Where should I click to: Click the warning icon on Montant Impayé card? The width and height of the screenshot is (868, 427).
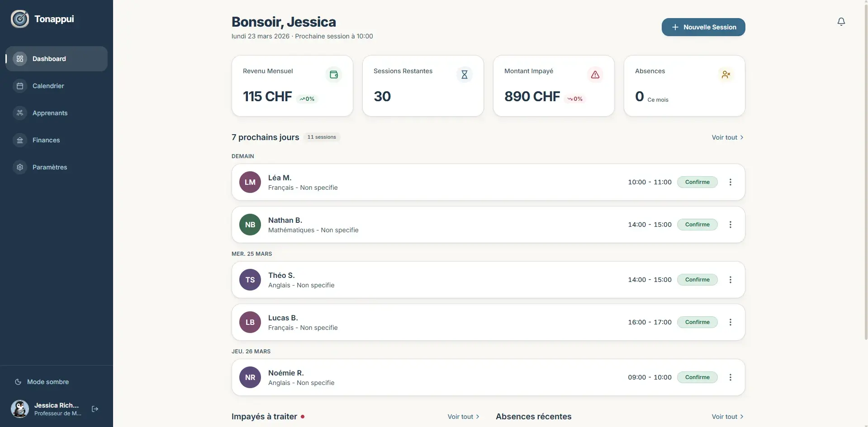tap(595, 74)
